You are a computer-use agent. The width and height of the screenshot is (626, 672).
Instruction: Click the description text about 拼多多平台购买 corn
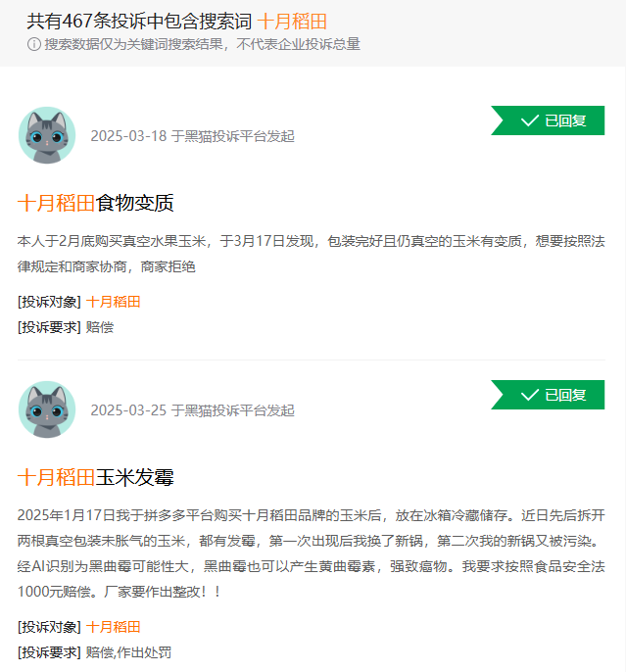point(312,553)
